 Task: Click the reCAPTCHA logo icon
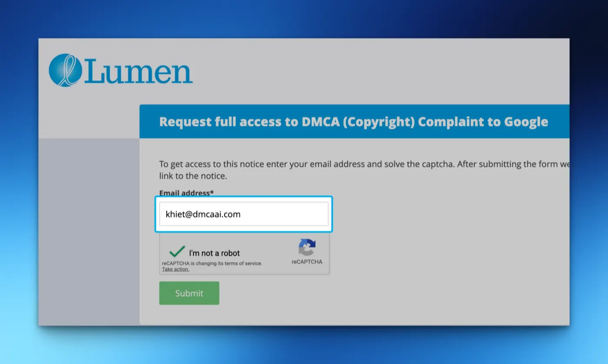pyautogui.click(x=307, y=248)
